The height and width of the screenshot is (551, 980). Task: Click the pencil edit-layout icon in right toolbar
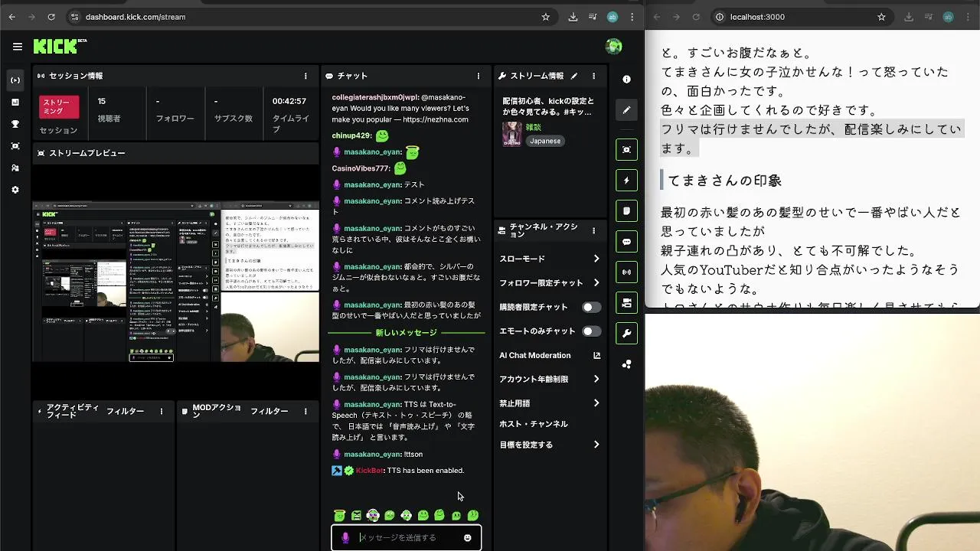[x=626, y=109]
